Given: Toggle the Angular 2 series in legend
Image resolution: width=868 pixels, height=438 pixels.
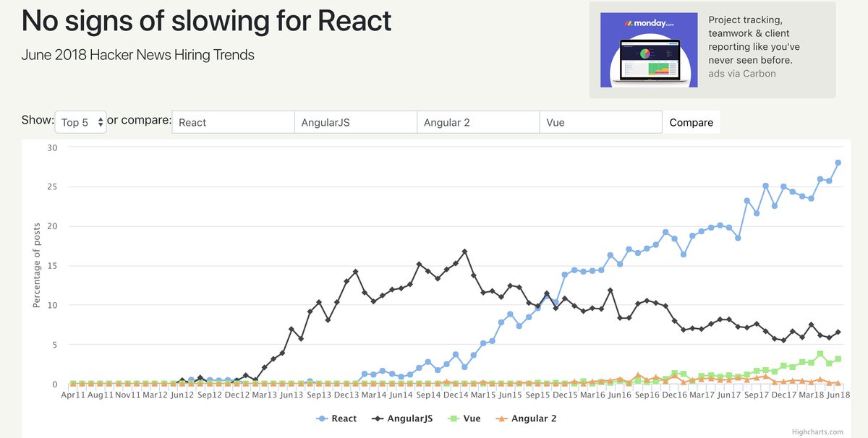Looking at the screenshot, I should (x=525, y=418).
